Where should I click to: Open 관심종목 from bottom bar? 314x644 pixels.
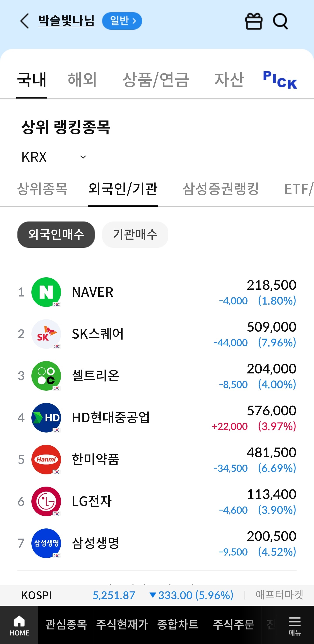point(66,625)
